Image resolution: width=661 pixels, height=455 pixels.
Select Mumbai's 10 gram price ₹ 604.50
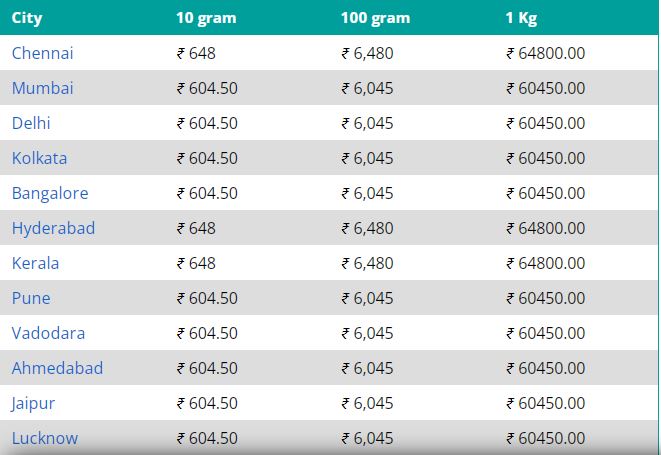tap(207, 88)
